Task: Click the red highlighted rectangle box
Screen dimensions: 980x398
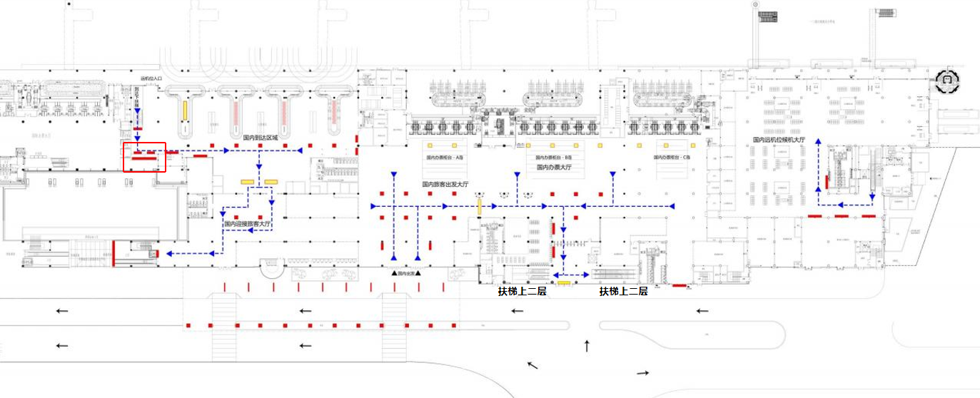Action: [x=145, y=157]
